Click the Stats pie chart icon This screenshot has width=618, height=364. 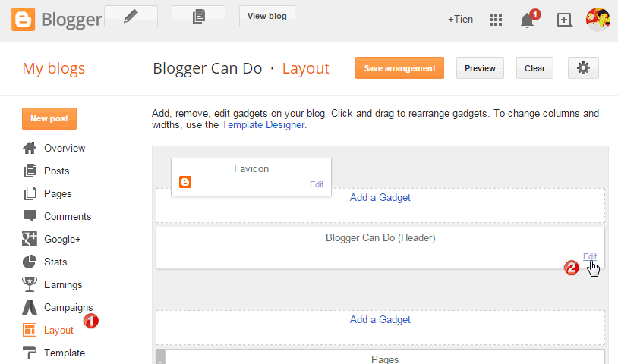point(30,262)
